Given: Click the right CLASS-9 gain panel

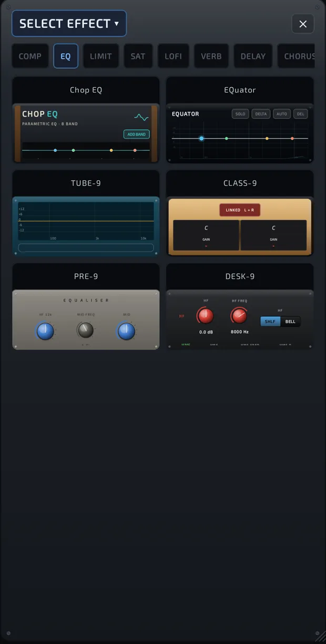Looking at the screenshot, I should coord(273,235).
